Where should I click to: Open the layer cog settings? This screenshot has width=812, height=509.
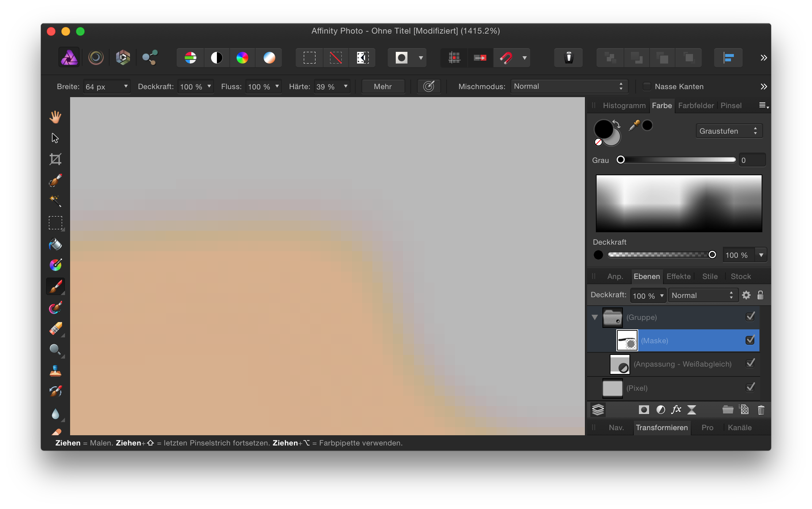746,295
